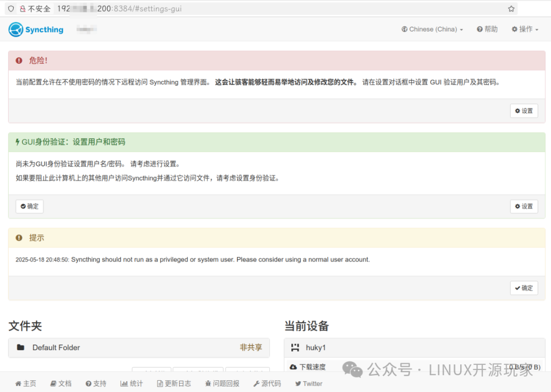Screen dimensions: 551x392
Task: Open the Chinese (China) language dropdown
Action: click(x=432, y=30)
